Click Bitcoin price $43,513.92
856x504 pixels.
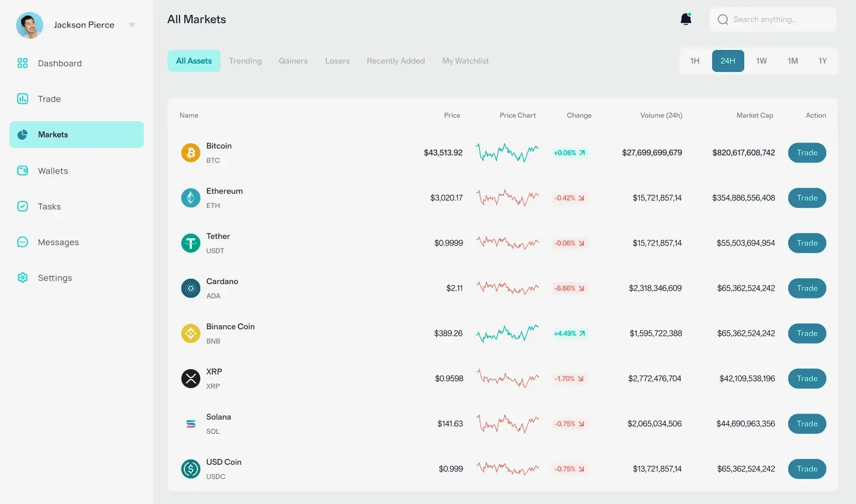coord(443,153)
